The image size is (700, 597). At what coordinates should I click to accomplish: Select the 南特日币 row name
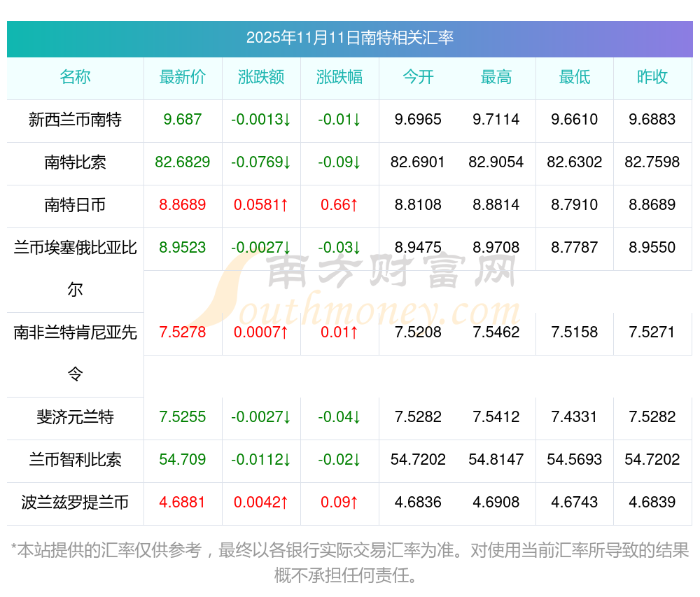75,205
